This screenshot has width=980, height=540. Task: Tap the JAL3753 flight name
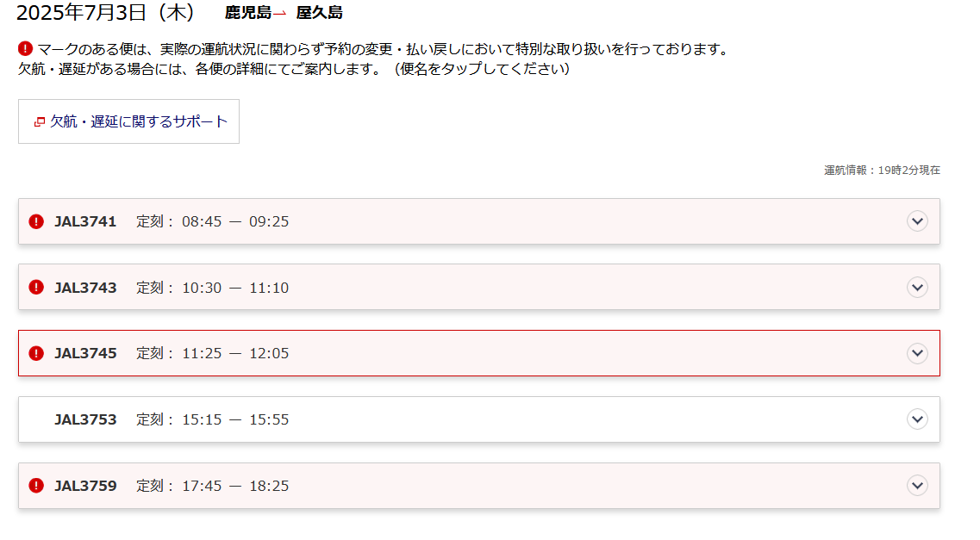[x=85, y=419]
